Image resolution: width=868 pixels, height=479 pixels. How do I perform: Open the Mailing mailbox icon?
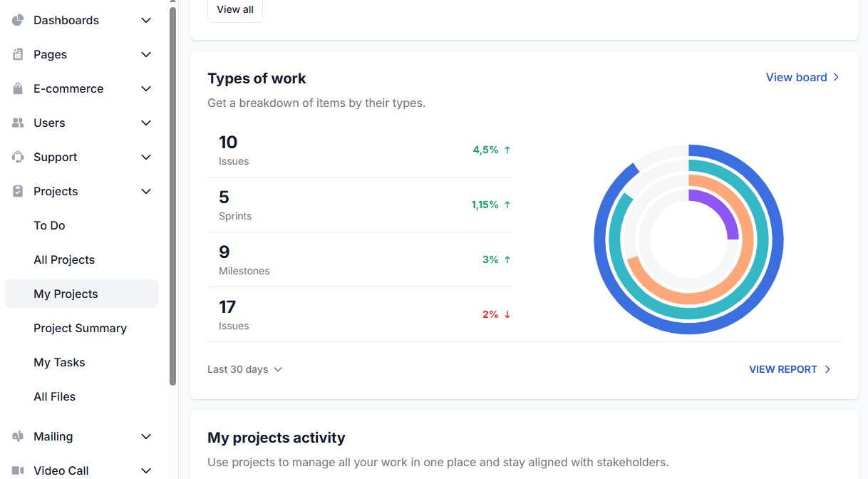coord(16,436)
